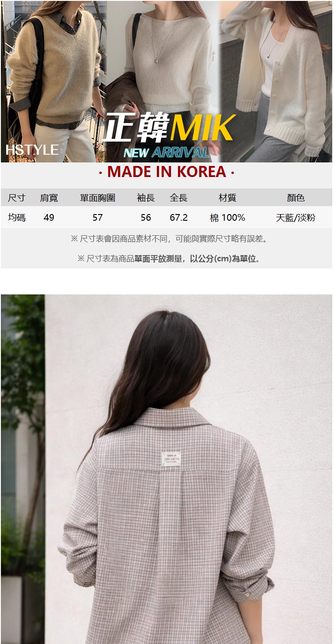The image size is (334, 644).
Task: Click the HSTYLE logo watermark
Action: [x=32, y=150]
